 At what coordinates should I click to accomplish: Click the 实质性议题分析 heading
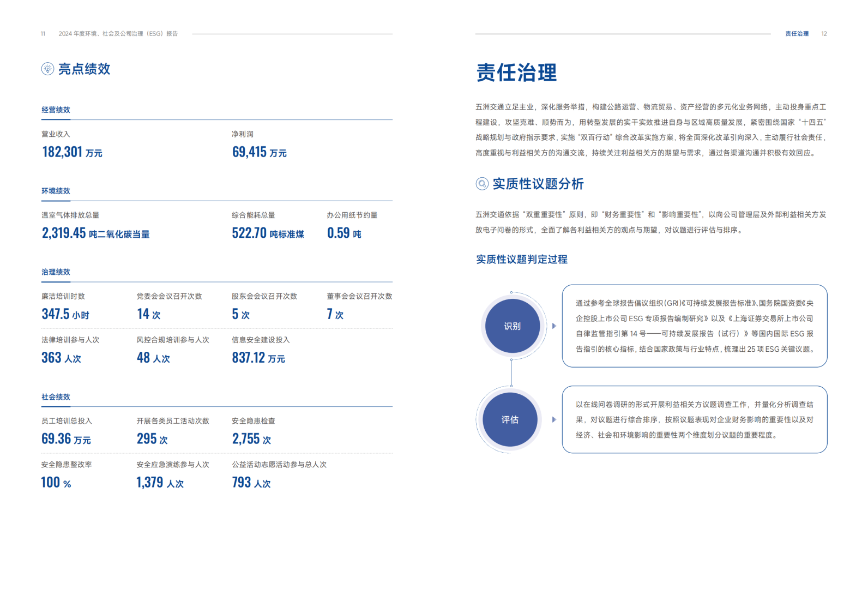click(538, 184)
